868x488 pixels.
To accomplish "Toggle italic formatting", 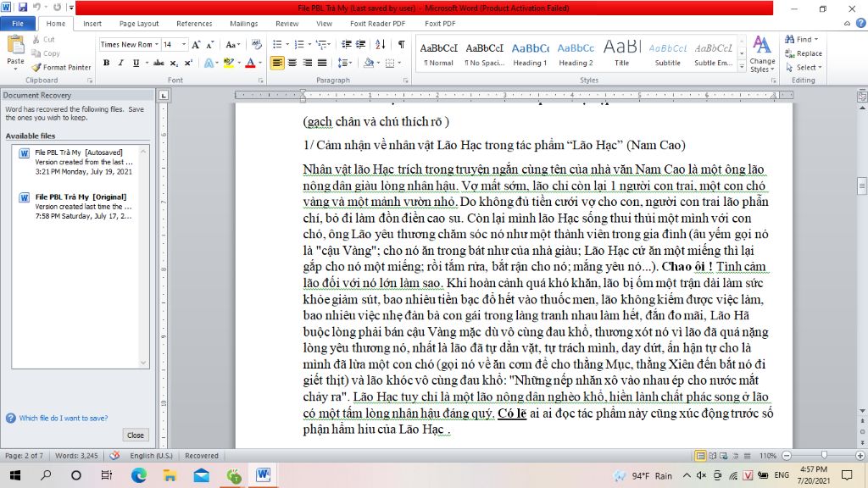I will coord(120,63).
